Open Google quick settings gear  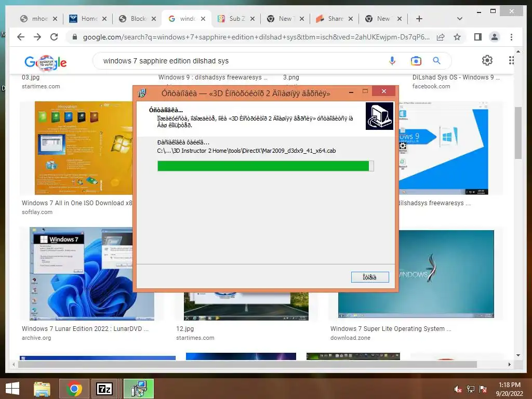point(487,60)
